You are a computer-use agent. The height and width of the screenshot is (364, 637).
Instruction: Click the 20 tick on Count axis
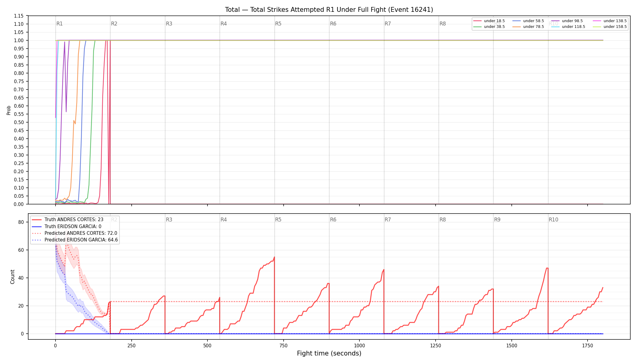[x=21, y=306]
